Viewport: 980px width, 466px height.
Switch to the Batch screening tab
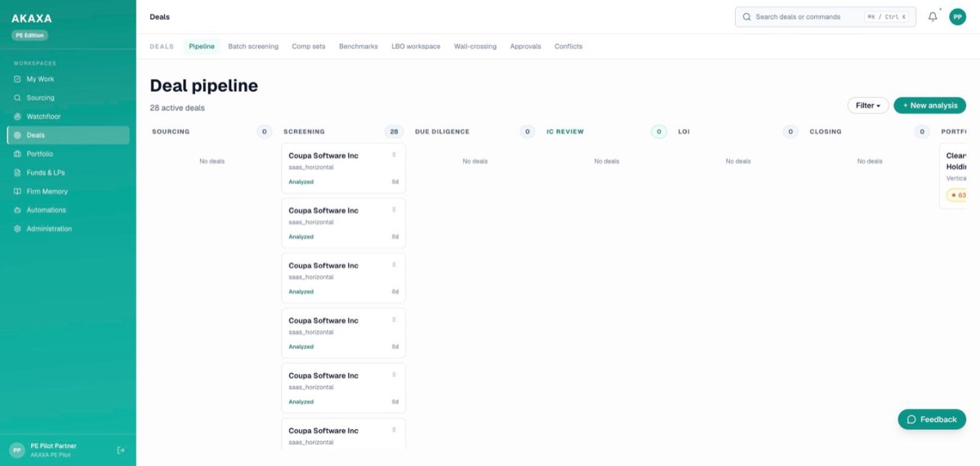click(253, 47)
